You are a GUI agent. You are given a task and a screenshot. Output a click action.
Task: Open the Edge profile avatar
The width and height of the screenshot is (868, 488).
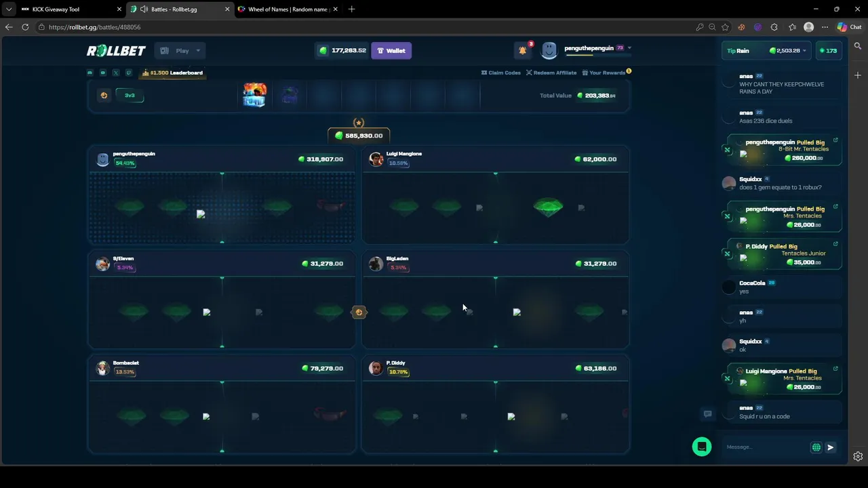(808, 27)
